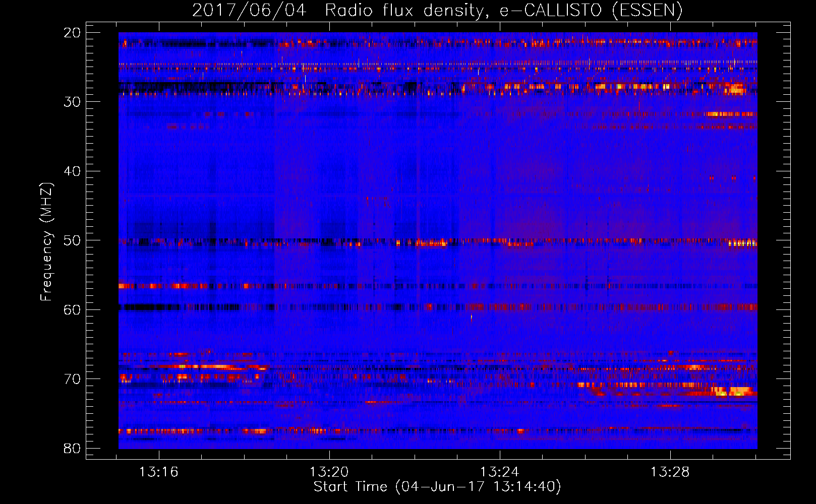Click the 70 frequency tick label
Screen dimensions: 816x504
[x=72, y=379]
